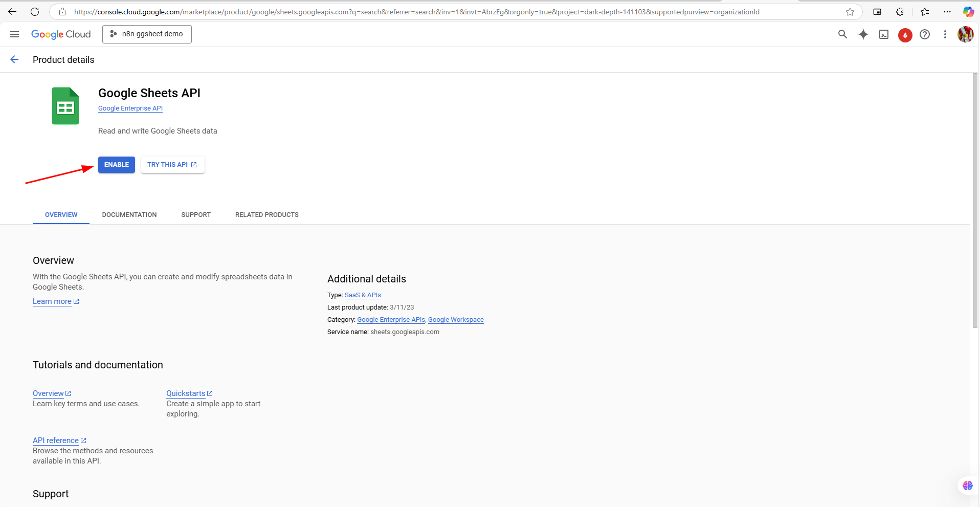The image size is (980, 507).
Task: Click the Google Sheets API heading
Action: (x=149, y=93)
